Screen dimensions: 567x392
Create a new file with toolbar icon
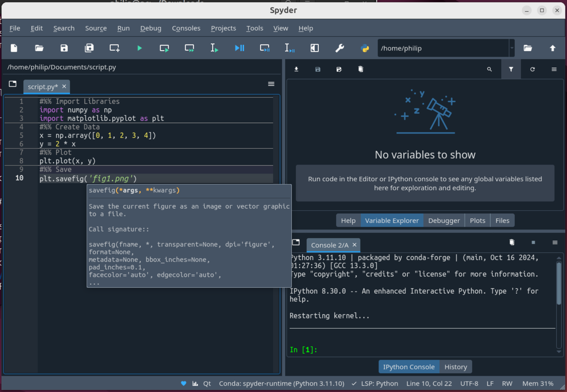[x=14, y=48]
